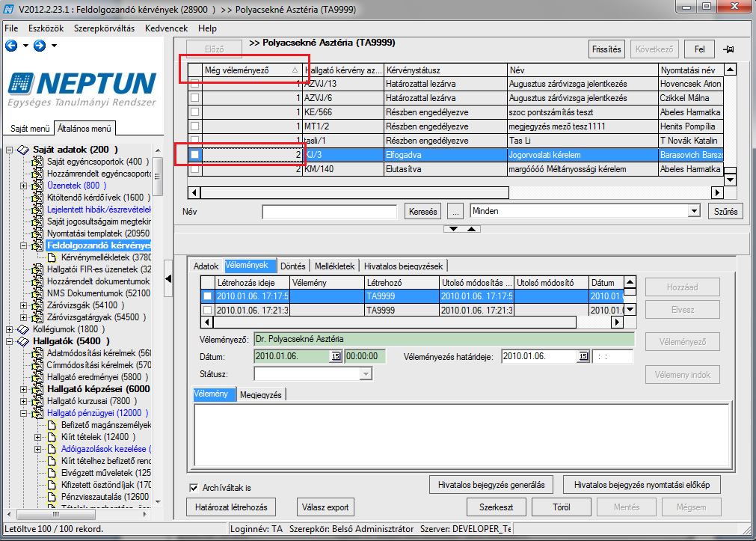Click the Válasz export button
This screenshot has height=541, width=756.
pos(325,507)
